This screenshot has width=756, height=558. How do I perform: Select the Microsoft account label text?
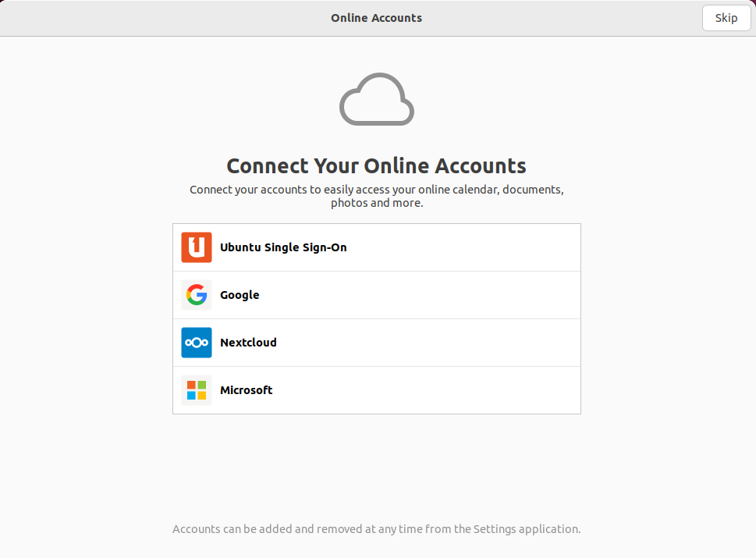(247, 390)
